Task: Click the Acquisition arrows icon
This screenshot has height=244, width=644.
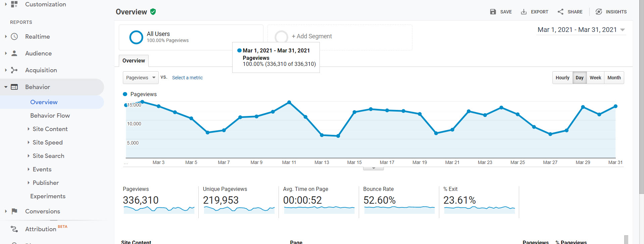Action: tap(14, 70)
